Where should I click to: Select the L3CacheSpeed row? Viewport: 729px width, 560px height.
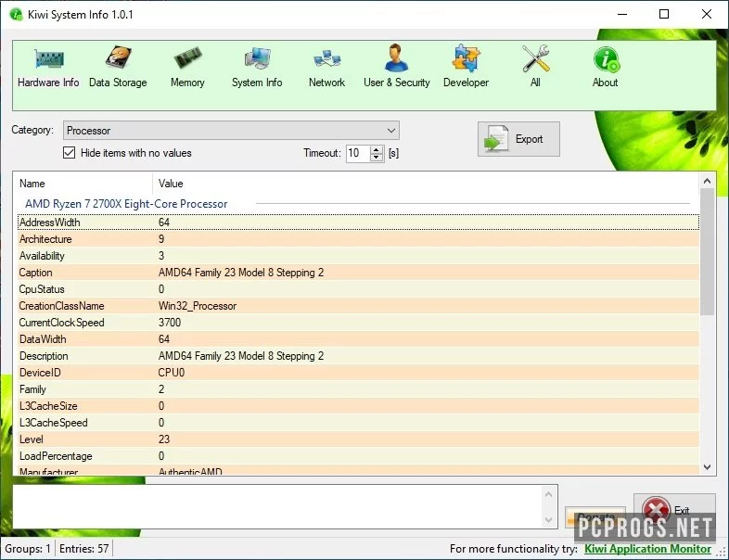(x=358, y=423)
